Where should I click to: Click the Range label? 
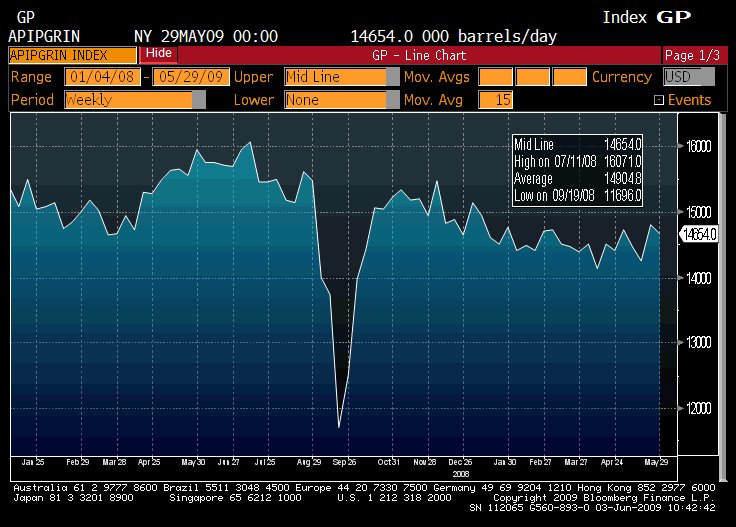31,77
